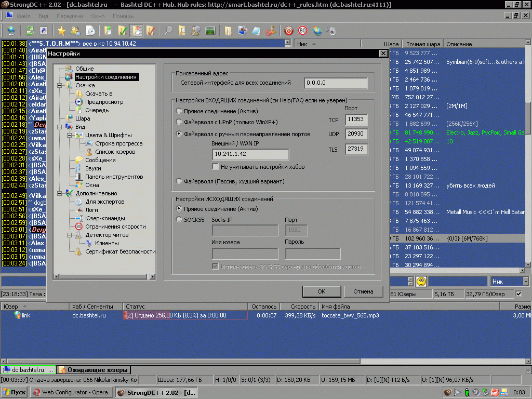
Task: Click the Внешний / WAN IP field
Action: (x=250, y=154)
